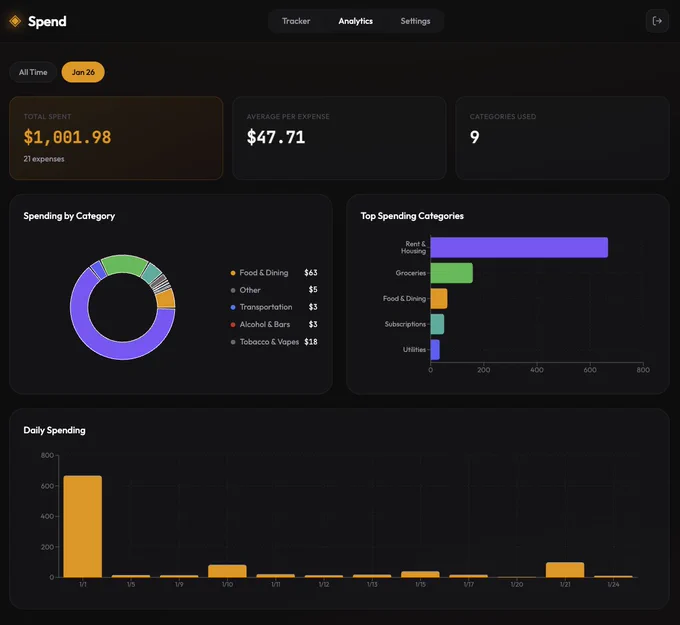Click the 1/15 daily spending bar
This screenshot has height=625, width=680.
click(x=420, y=574)
